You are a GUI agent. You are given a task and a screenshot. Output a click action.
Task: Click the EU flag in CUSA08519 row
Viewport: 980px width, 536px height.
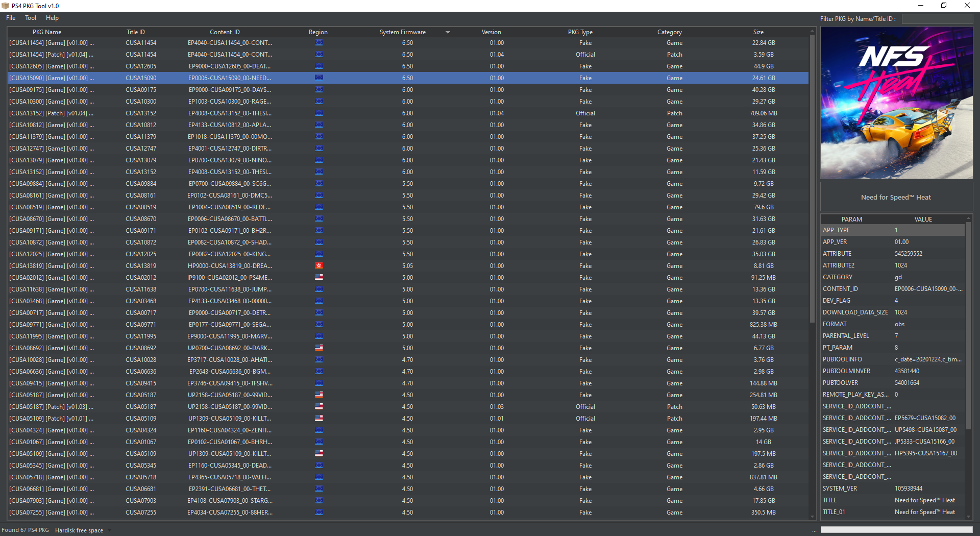click(x=319, y=207)
